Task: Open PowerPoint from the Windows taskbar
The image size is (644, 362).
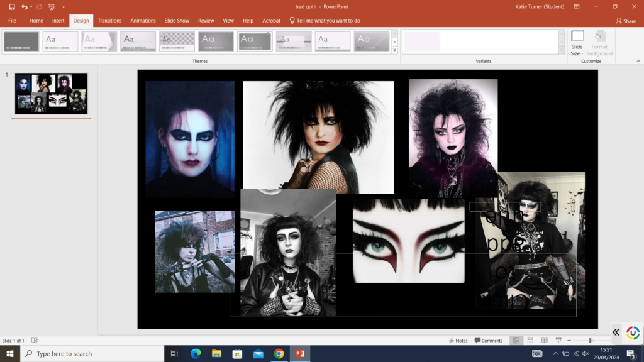Action: tap(300, 354)
